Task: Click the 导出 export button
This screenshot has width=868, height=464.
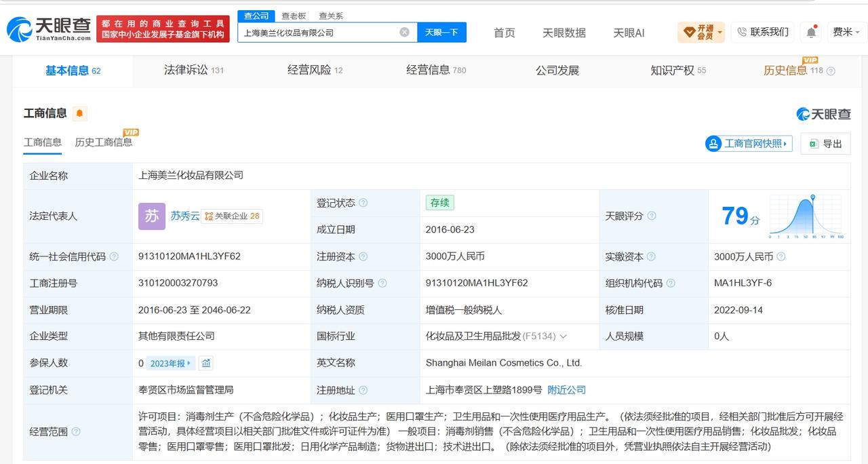Action: pyautogui.click(x=825, y=144)
